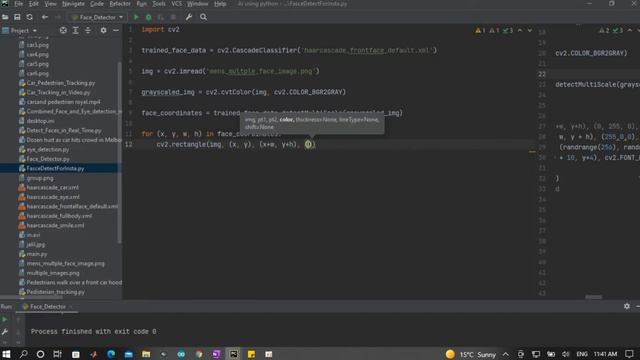Navigate back with the left arrow icon

click(44, 17)
